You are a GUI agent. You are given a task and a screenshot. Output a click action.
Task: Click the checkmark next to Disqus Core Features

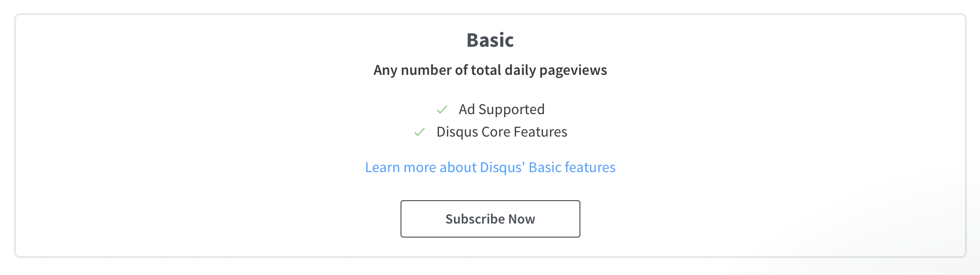tap(419, 132)
